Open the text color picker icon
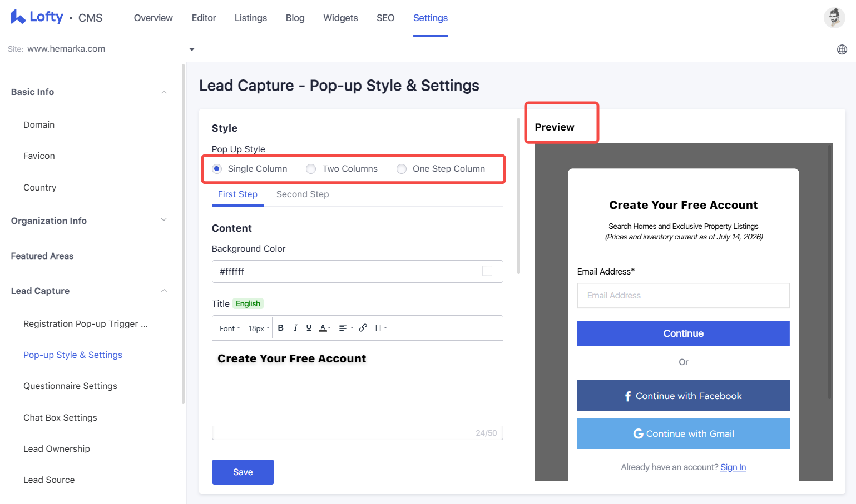This screenshot has height=504, width=856. pyautogui.click(x=324, y=328)
